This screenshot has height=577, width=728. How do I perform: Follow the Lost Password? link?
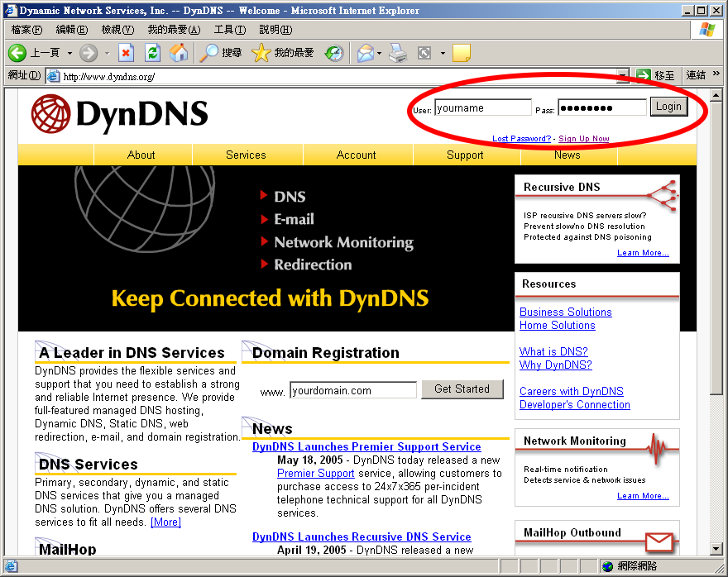click(x=521, y=139)
